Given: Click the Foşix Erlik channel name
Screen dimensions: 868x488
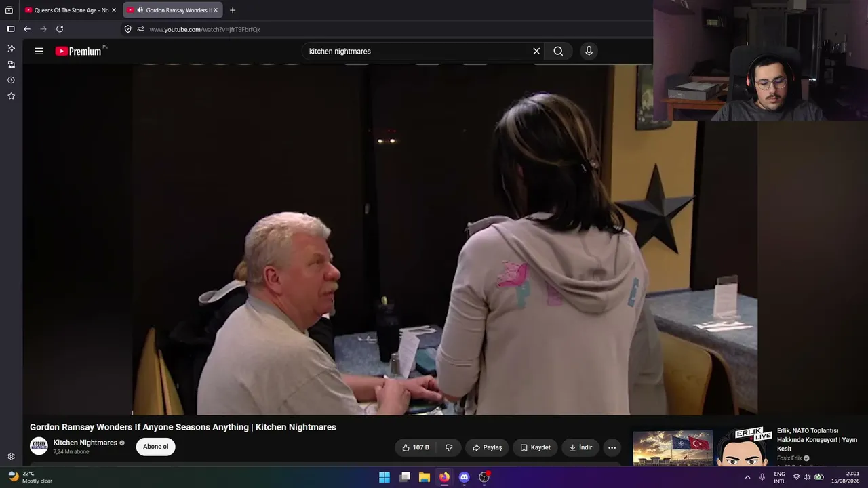Looking at the screenshot, I should coord(789,458).
